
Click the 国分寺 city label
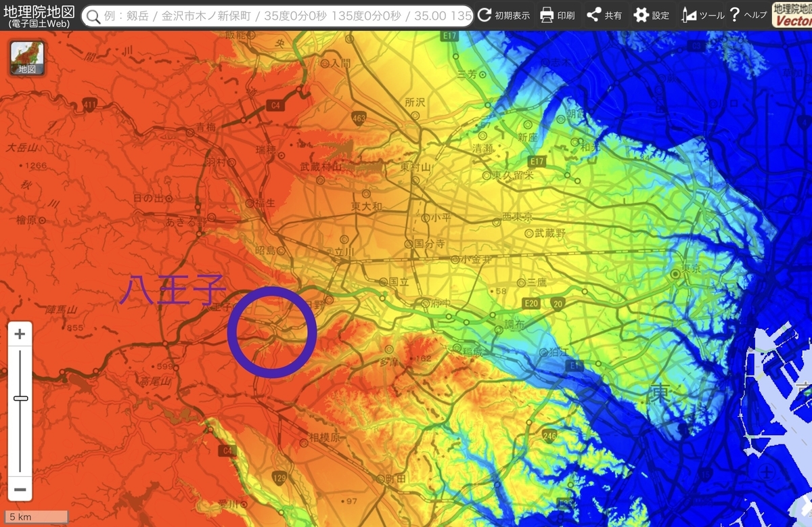tap(428, 243)
